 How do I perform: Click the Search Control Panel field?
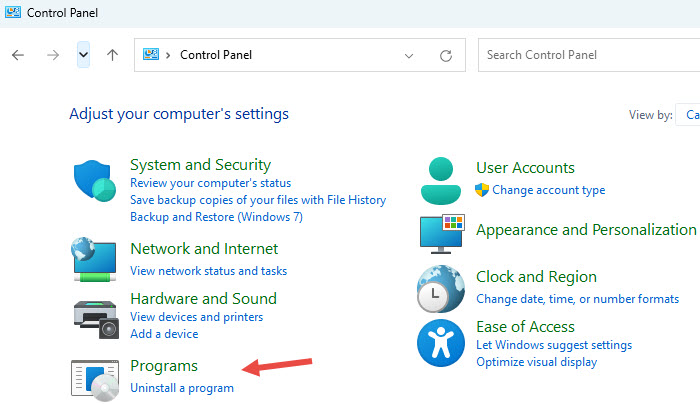click(585, 55)
